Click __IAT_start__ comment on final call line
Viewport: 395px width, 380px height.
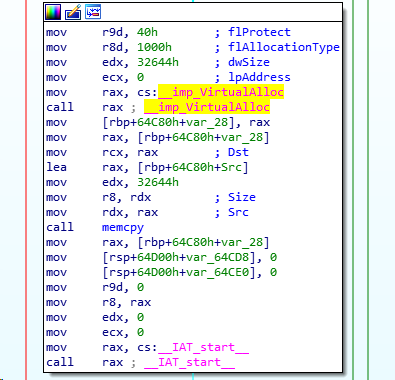point(190,362)
